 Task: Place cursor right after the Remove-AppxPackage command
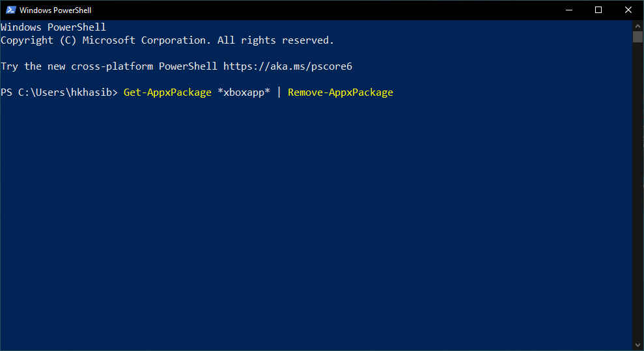pyautogui.click(x=395, y=92)
